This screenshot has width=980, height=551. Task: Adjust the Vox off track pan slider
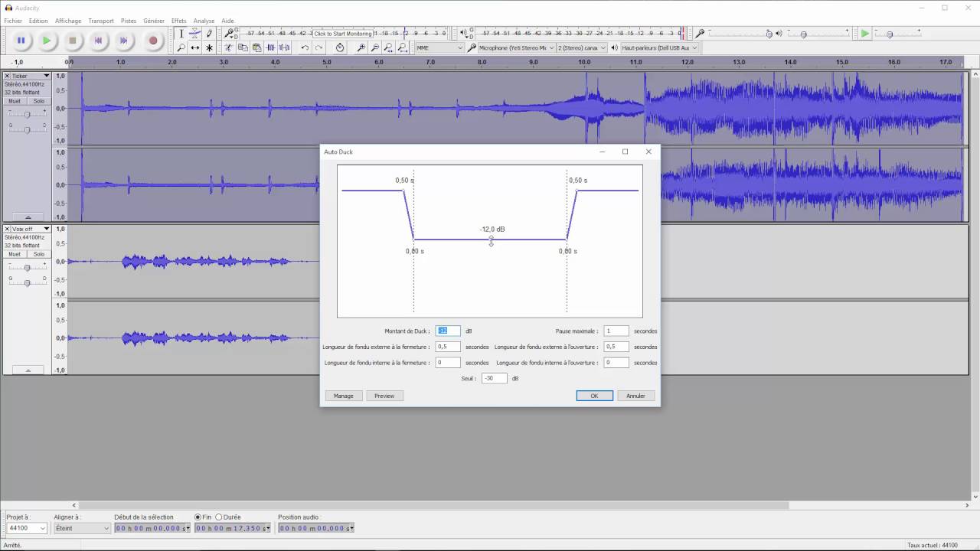coord(27,282)
